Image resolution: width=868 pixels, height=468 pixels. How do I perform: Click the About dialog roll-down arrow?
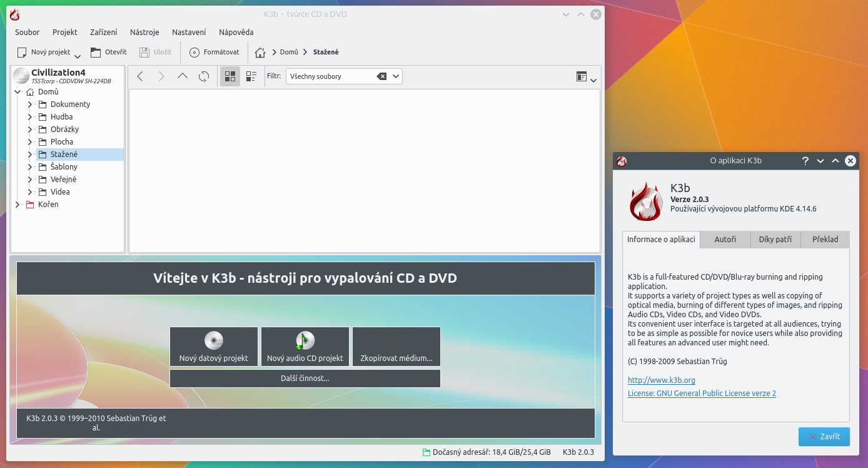[x=820, y=161]
